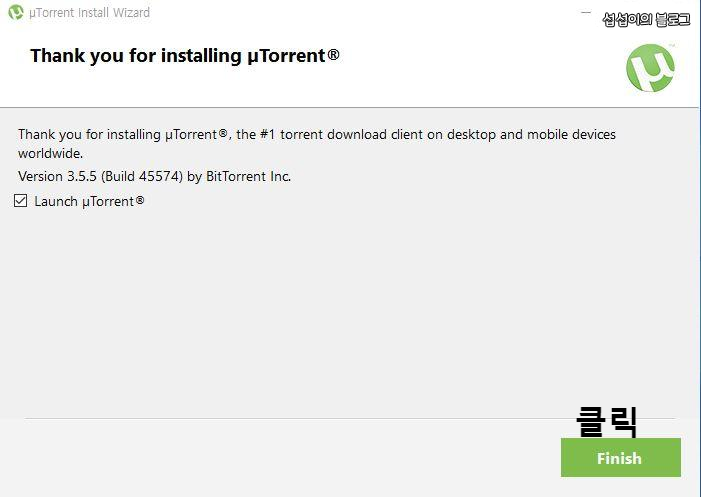
Task: Uncheck the Launch µTorrent checkbox
Action: 21,201
